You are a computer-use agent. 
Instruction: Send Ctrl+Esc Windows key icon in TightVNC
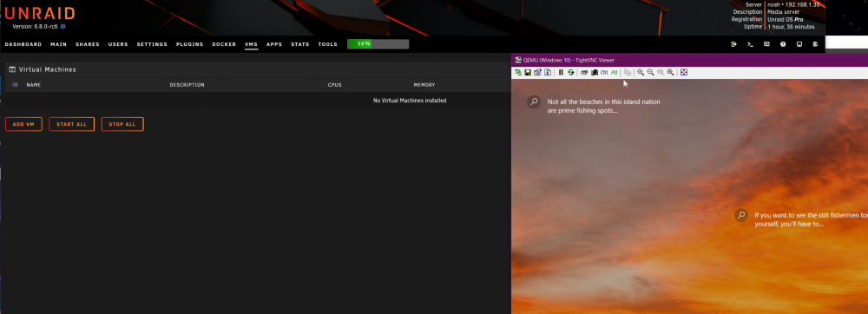tap(594, 72)
